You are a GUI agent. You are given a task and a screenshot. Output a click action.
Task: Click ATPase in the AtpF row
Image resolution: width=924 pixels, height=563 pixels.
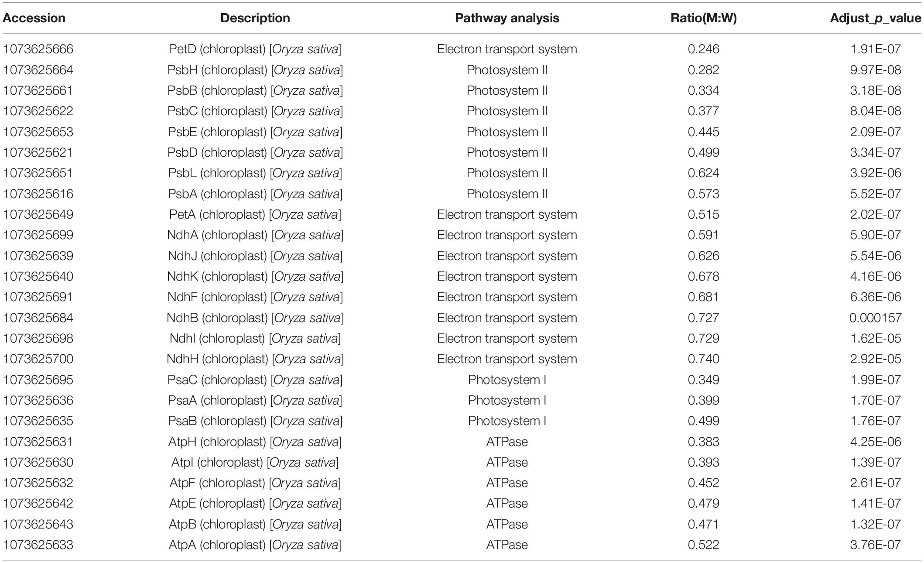(507, 483)
